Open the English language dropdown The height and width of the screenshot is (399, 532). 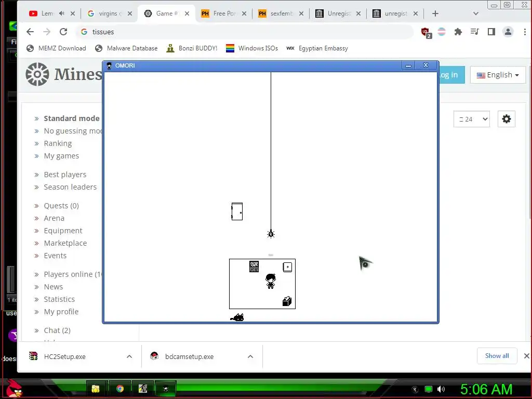(x=498, y=75)
